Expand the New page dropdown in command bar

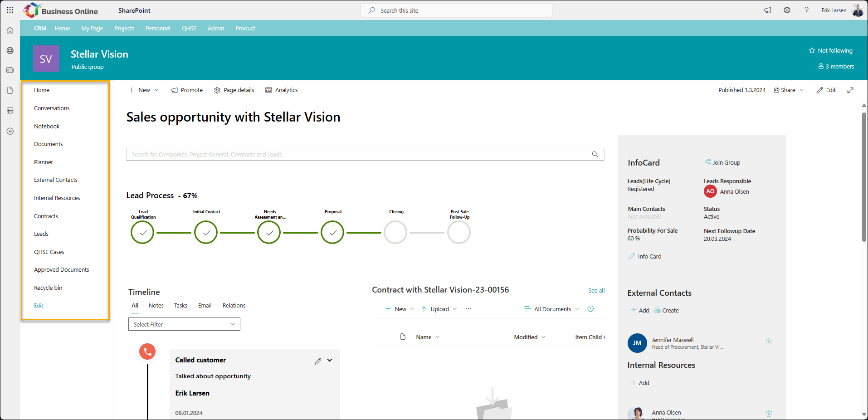(156, 90)
